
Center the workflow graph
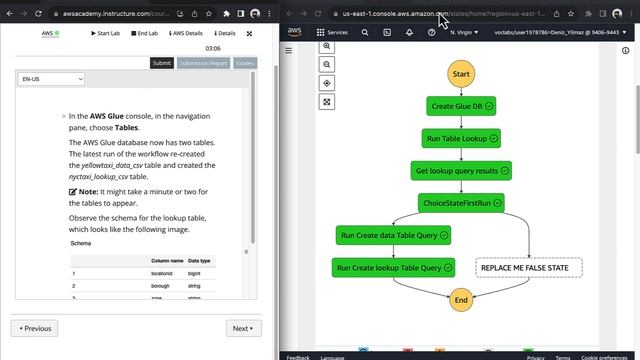(327, 83)
